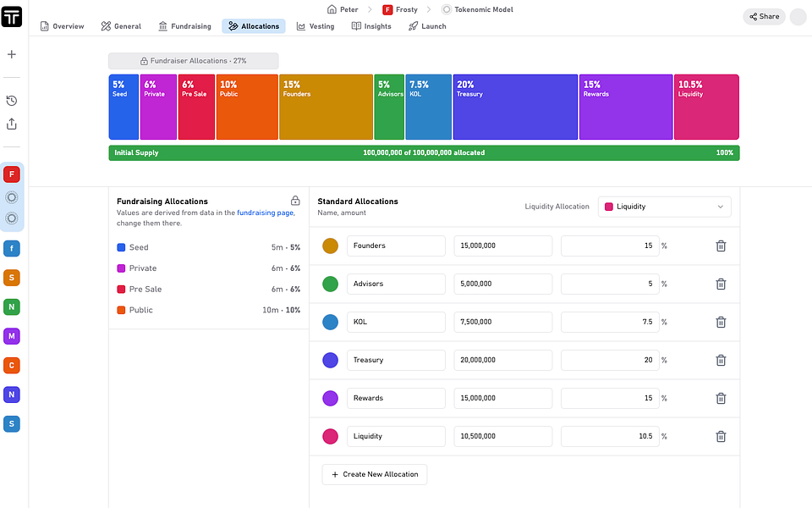Viewport: 812px width, 508px height.
Task: Click the Share button
Action: click(x=764, y=16)
